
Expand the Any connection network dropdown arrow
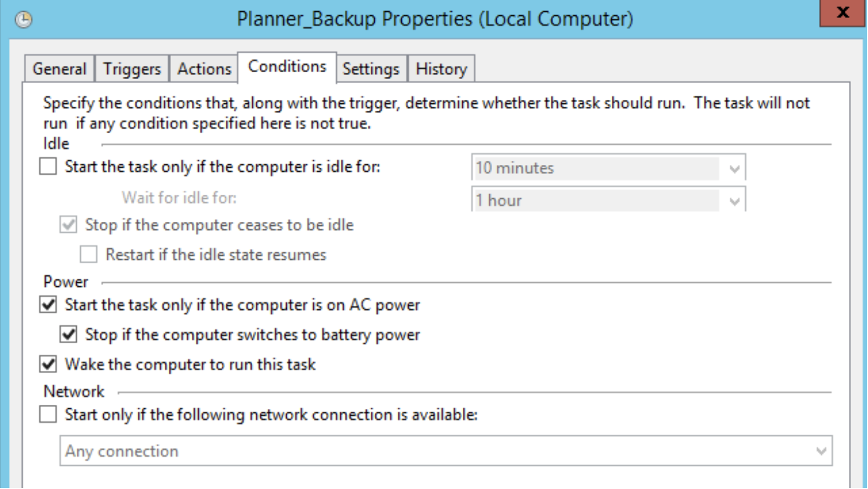pos(821,451)
